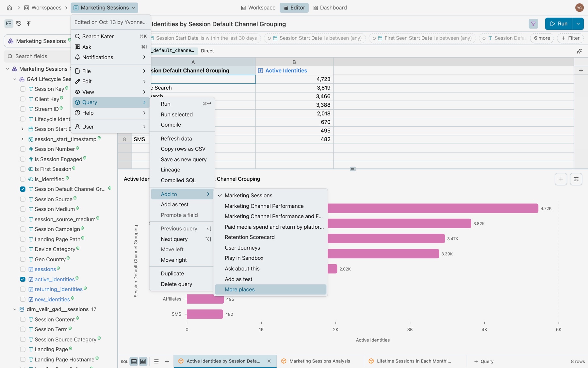Click the + Query button

click(x=484, y=361)
